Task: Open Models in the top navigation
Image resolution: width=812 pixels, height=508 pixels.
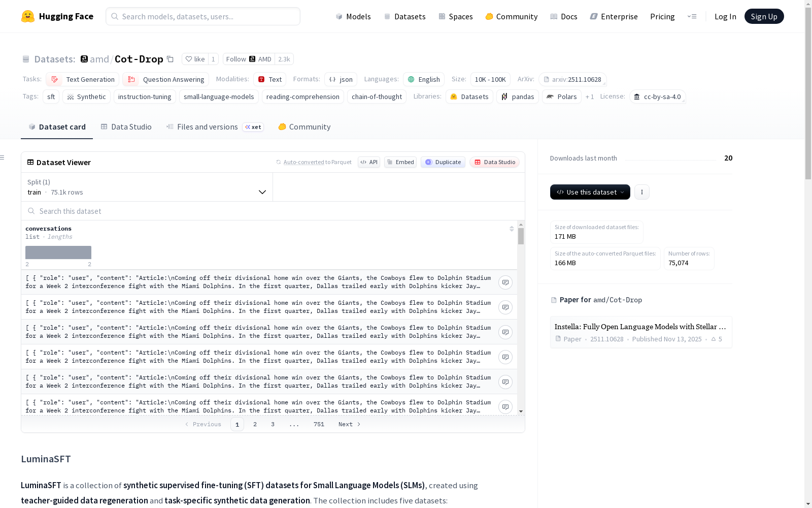Action: tap(353, 16)
